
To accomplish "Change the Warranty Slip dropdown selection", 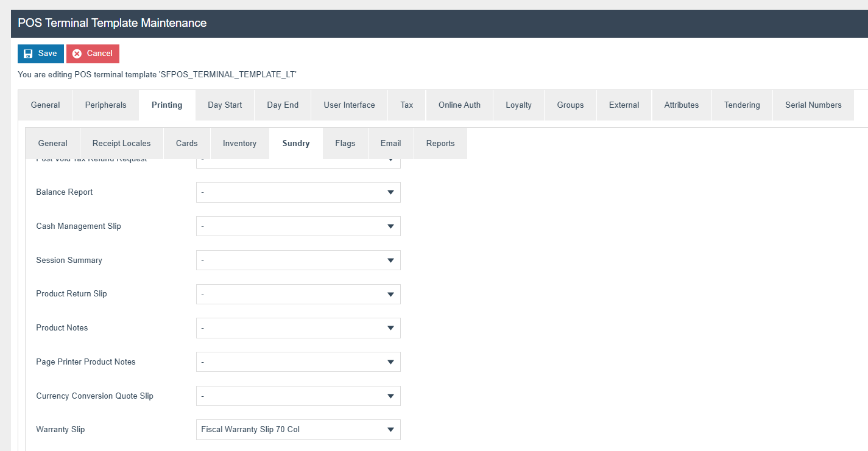I will tap(298, 430).
